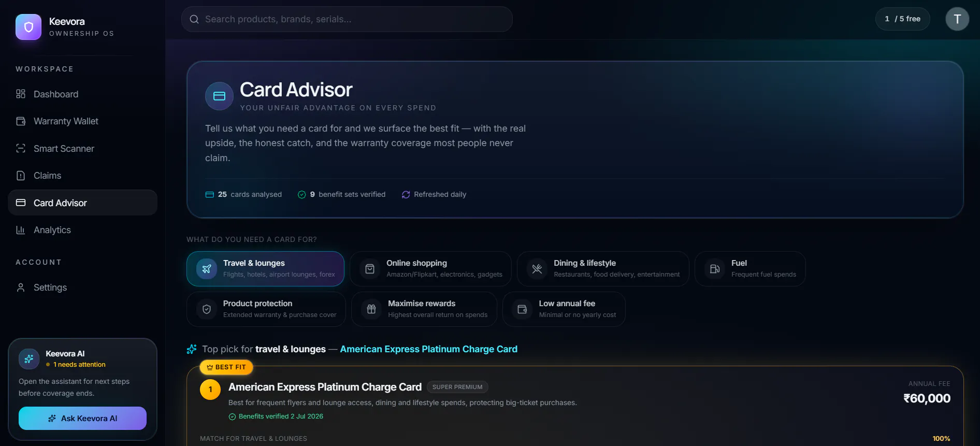
Task: Click the Product protection shield icon
Action: click(207, 309)
